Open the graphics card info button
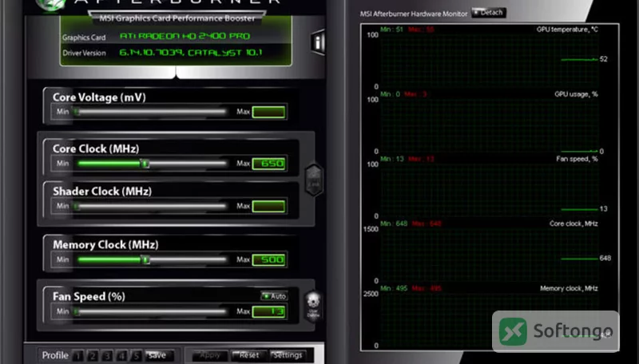 [x=318, y=42]
